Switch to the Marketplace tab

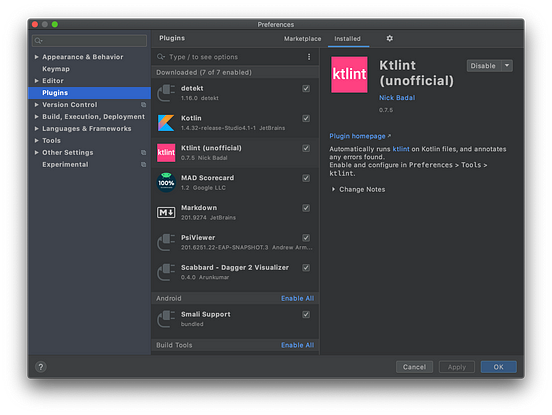(302, 39)
